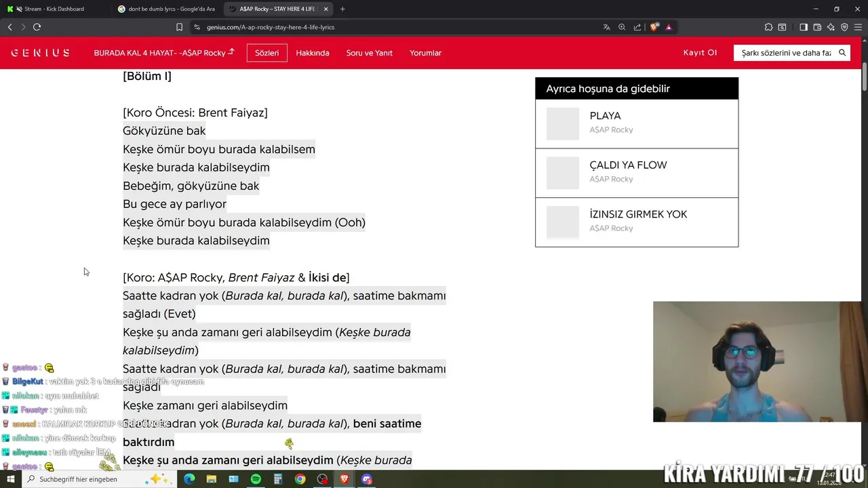The image size is (868, 488).
Task: Open File Explorer from the taskbar
Action: (212, 479)
